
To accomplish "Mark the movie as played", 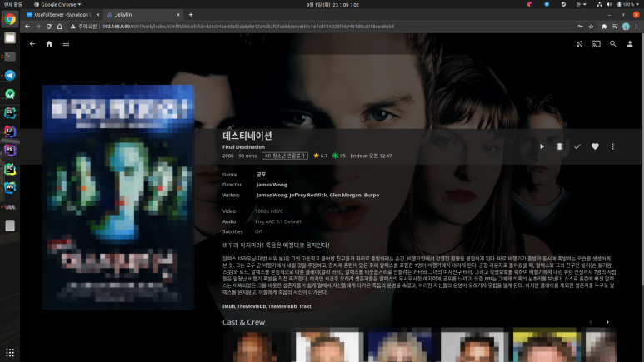I will 577,146.
